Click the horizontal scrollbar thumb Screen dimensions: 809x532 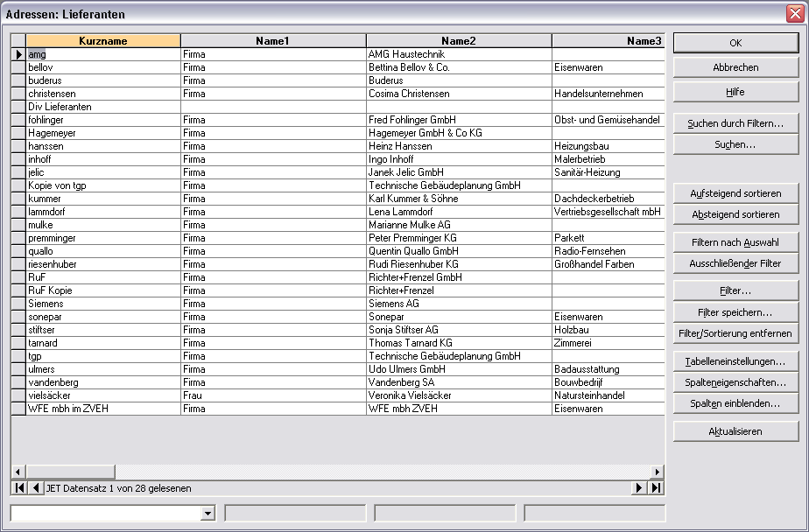coord(70,472)
